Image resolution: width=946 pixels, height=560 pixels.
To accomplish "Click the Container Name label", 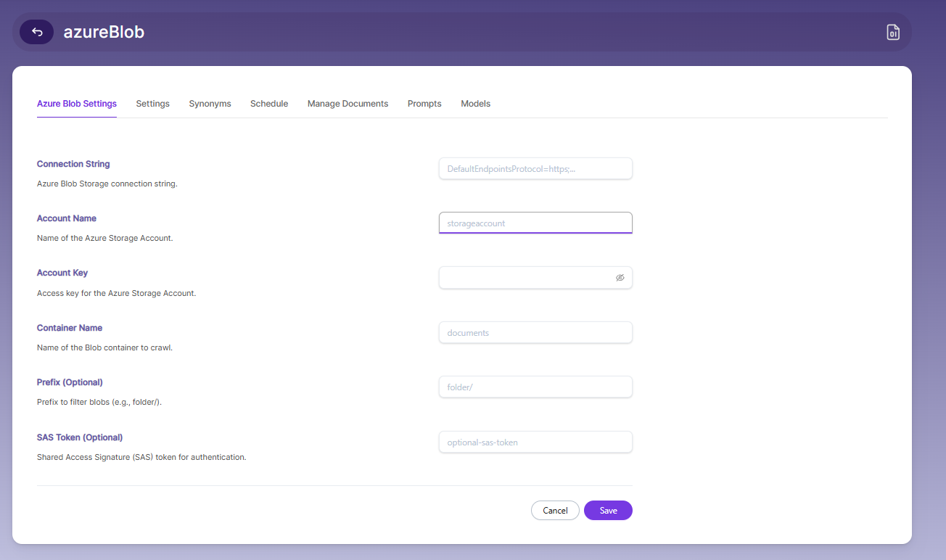I will [70, 328].
